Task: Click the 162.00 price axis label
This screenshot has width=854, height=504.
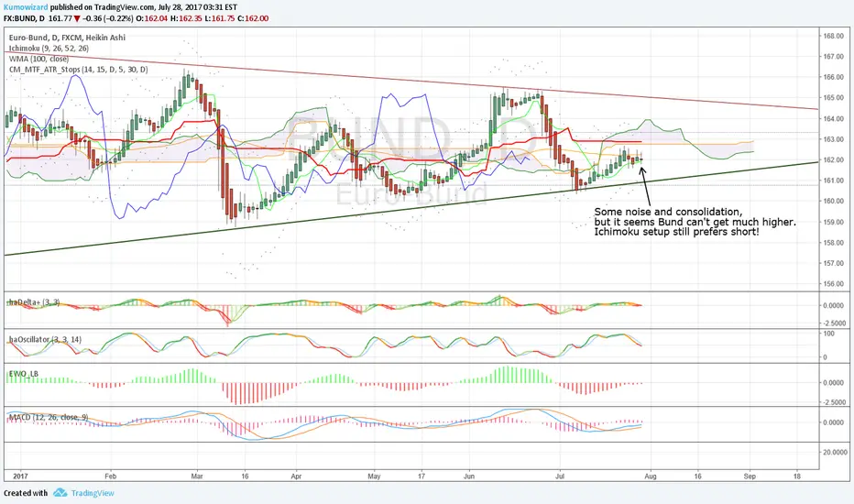Action: tap(833, 160)
